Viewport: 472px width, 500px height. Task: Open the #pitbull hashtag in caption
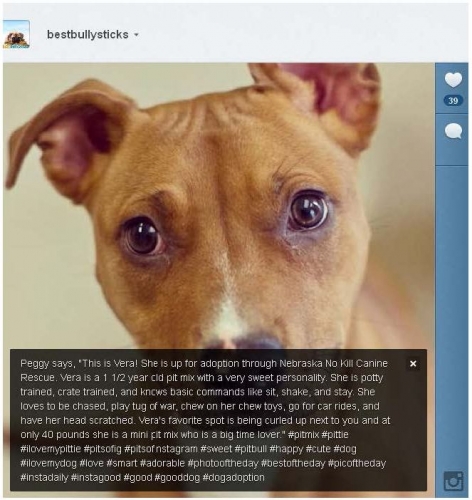click(251, 449)
